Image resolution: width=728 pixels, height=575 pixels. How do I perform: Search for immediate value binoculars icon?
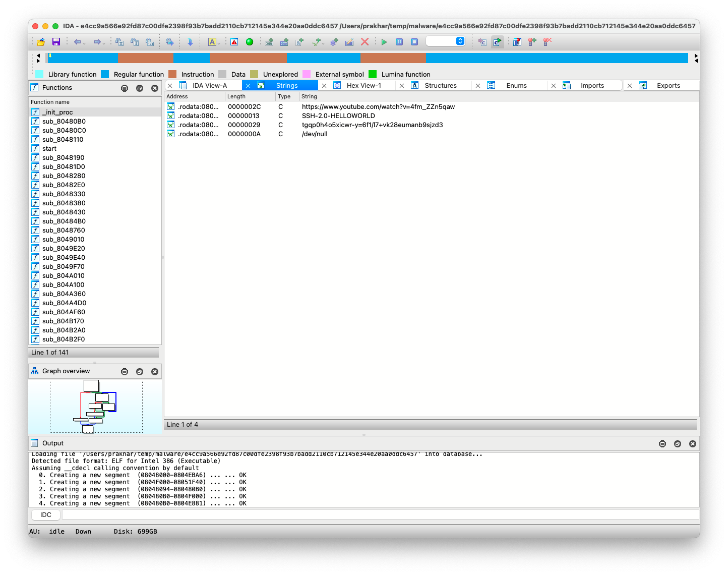click(119, 42)
